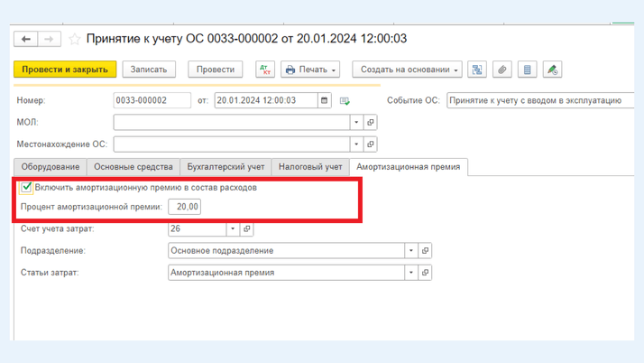Image resolution: width=644 pixels, height=363 pixels.
Task: Show Дт/Кт postings icon
Action: point(265,70)
